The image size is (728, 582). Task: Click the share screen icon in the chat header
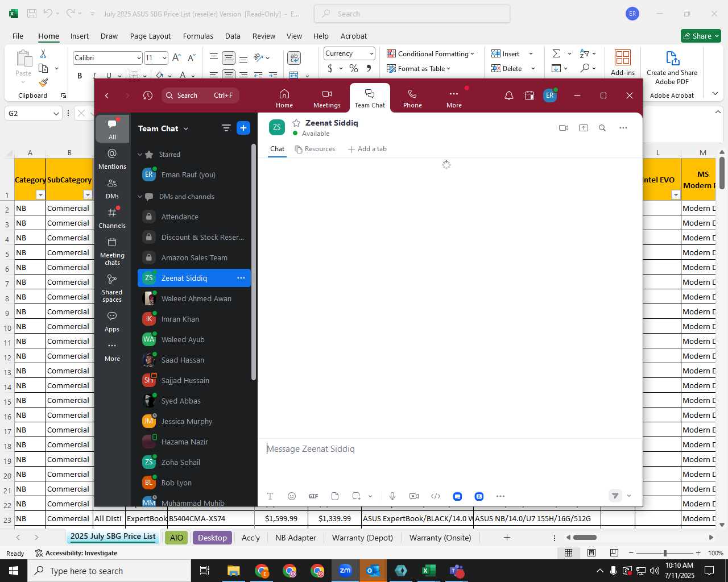click(584, 128)
